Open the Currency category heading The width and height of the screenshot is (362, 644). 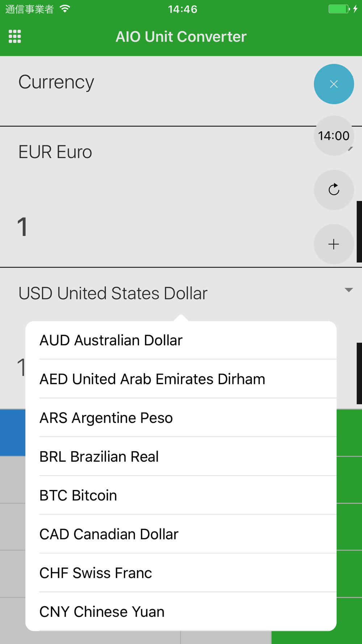point(56,82)
